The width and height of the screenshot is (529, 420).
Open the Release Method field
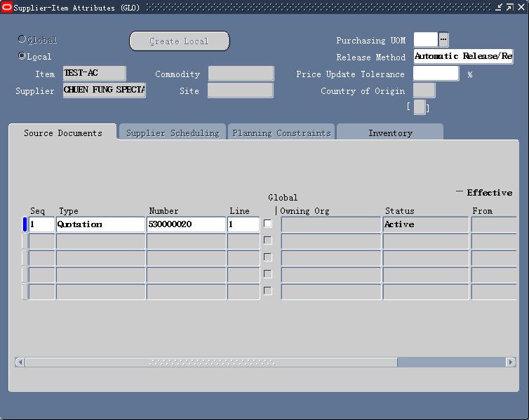coord(463,57)
